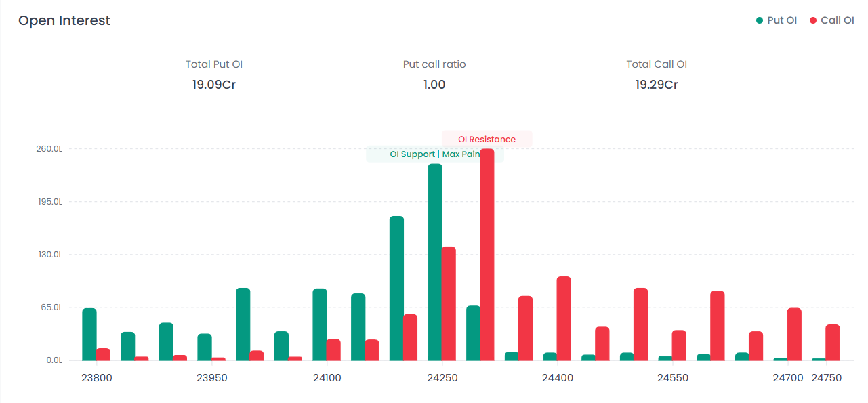Click the 23800 strike axis label
This screenshot has width=868, height=403.
pyautogui.click(x=96, y=378)
